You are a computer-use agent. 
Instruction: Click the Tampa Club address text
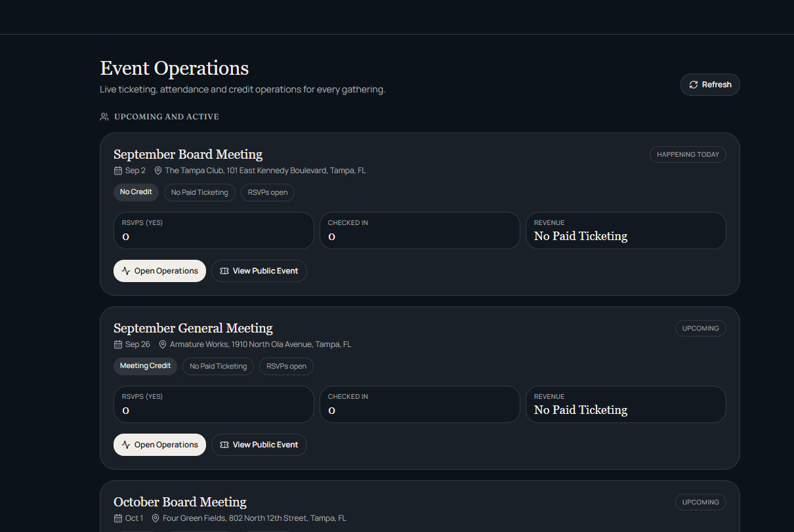click(265, 171)
